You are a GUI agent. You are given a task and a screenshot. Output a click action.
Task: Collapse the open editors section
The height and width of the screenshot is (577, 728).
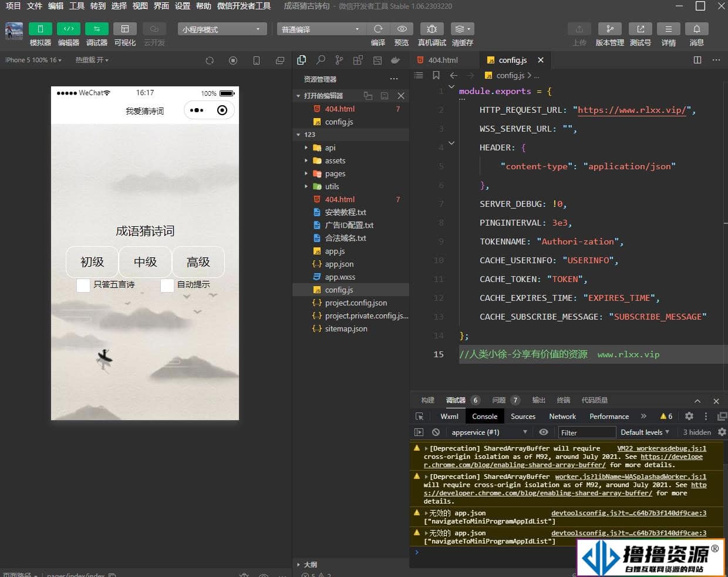pos(298,96)
